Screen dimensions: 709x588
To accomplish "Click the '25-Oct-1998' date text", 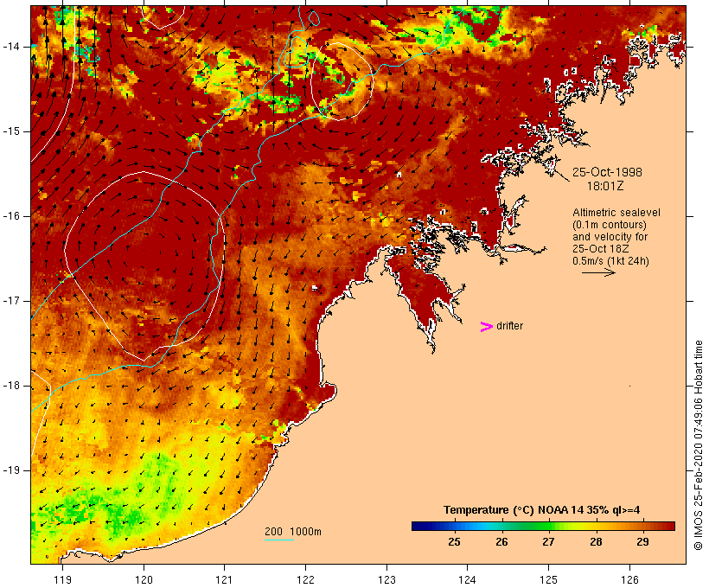I will 607,172.
